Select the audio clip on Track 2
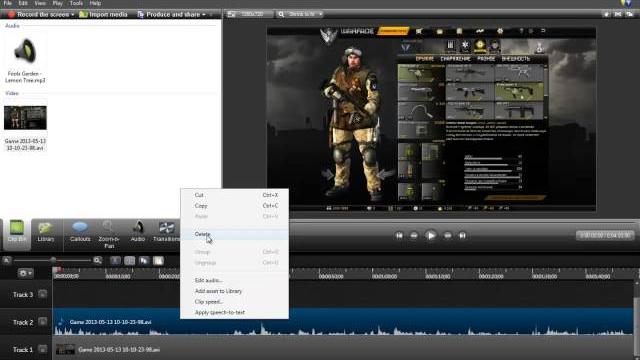 (343, 322)
